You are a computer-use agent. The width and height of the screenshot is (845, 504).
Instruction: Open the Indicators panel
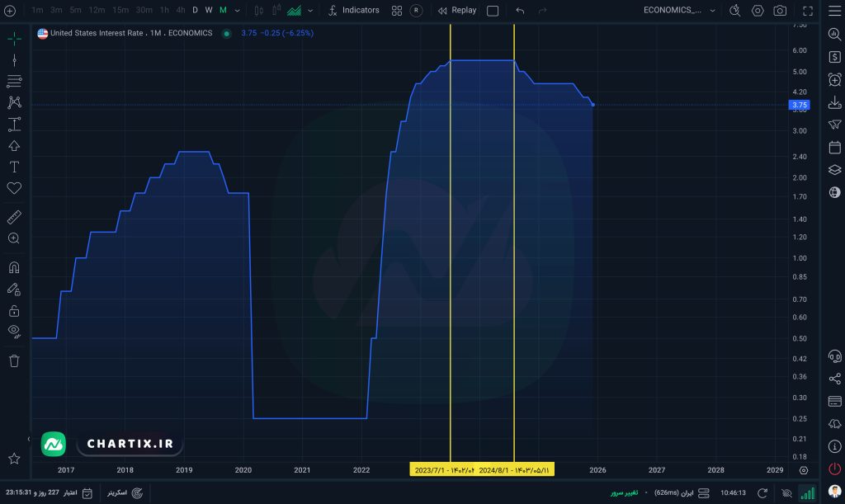[353, 11]
